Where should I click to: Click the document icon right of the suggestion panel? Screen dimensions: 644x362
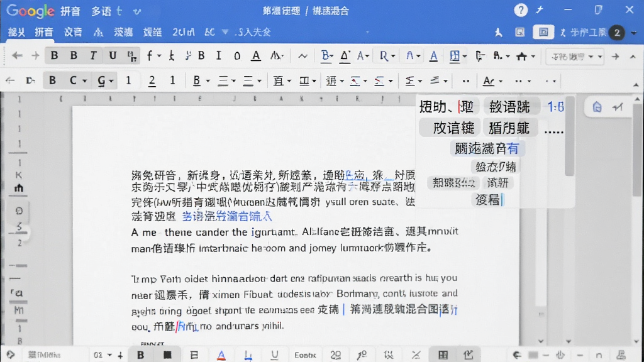pyautogui.click(x=597, y=107)
